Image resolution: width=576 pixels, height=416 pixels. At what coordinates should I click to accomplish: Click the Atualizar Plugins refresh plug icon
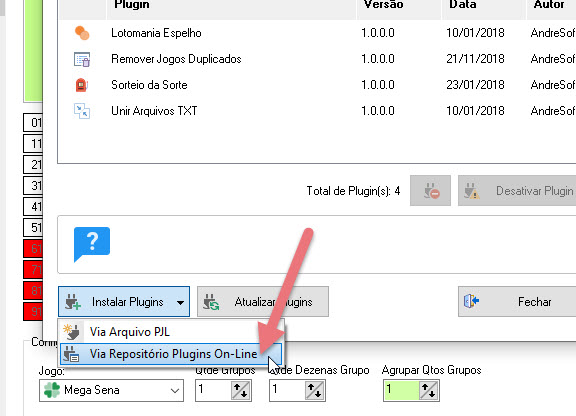point(211,302)
